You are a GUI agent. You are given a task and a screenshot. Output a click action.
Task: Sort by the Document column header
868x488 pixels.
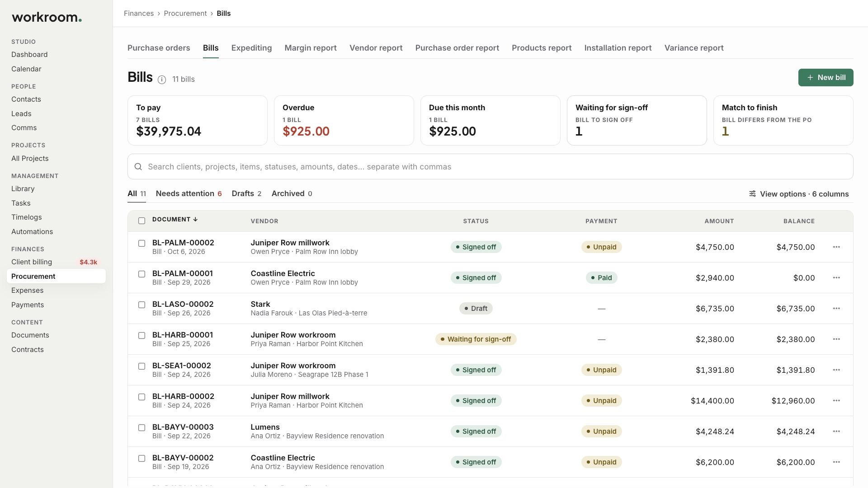[x=175, y=220]
